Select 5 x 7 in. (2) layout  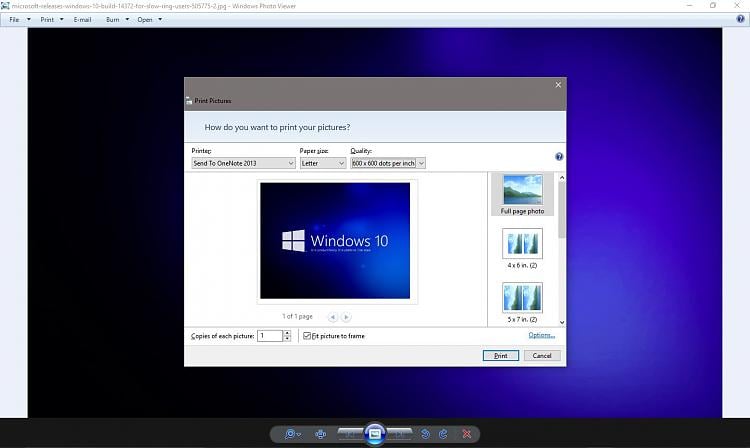click(522, 303)
